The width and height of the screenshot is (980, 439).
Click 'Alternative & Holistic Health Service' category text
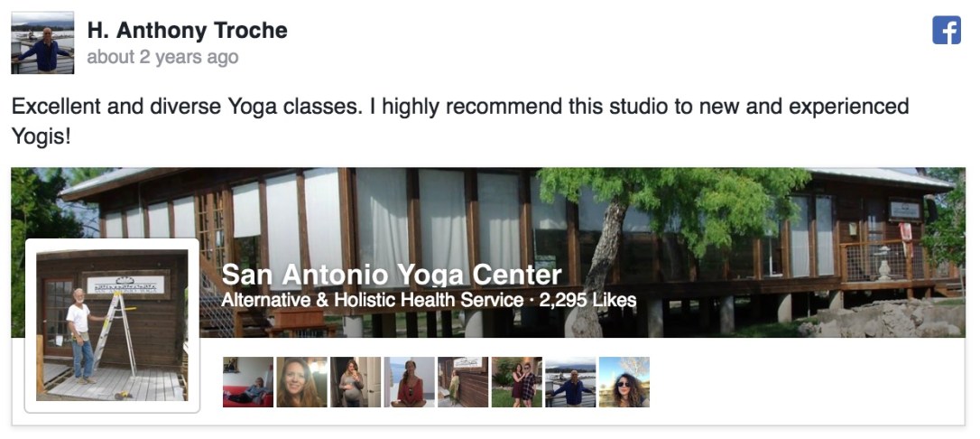tap(372, 300)
